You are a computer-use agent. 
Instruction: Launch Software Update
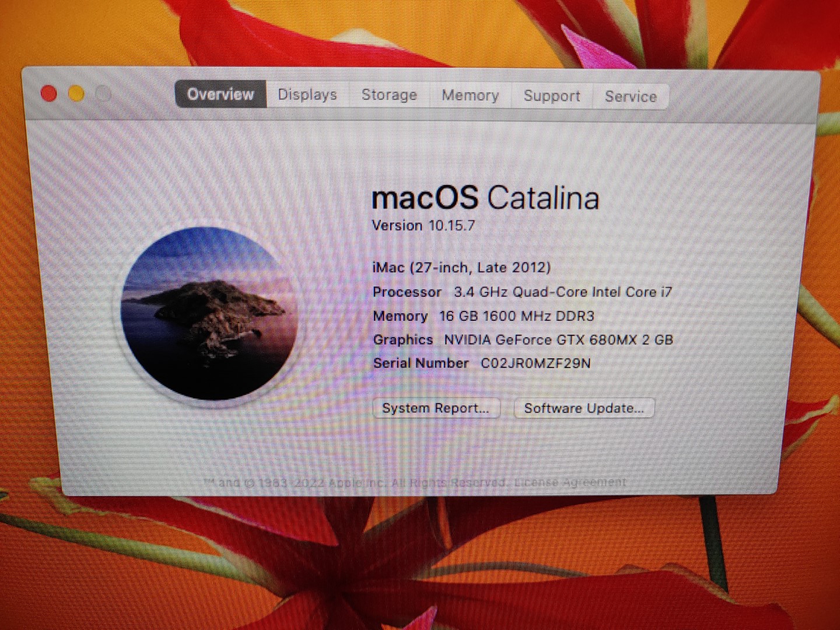pos(583,408)
